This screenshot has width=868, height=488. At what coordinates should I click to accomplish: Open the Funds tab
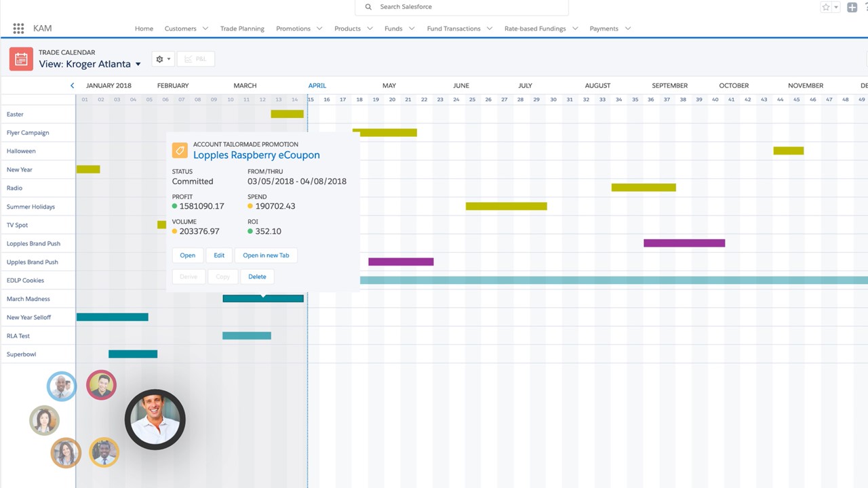pyautogui.click(x=393, y=28)
